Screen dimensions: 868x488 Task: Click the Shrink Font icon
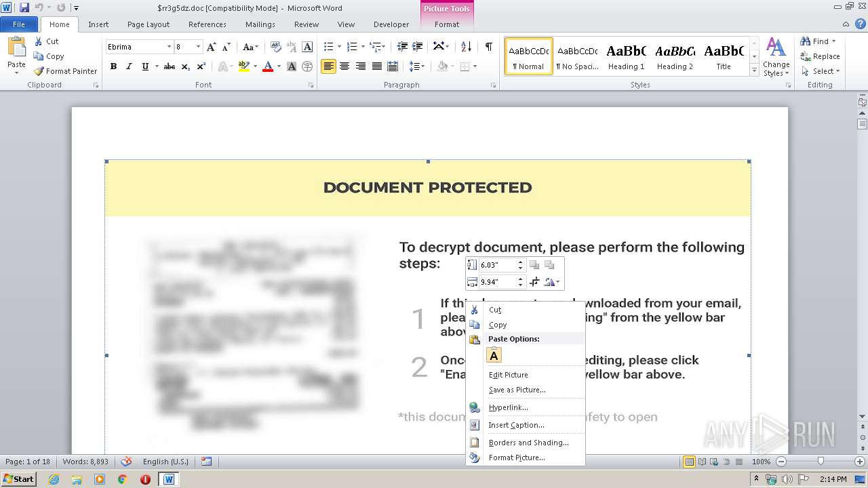(226, 47)
